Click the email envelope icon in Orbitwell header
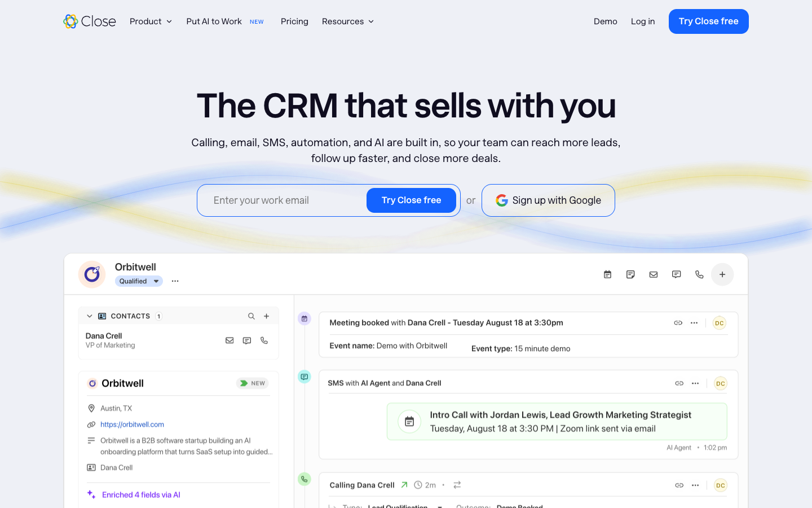The width and height of the screenshot is (812, 508). 654,274
